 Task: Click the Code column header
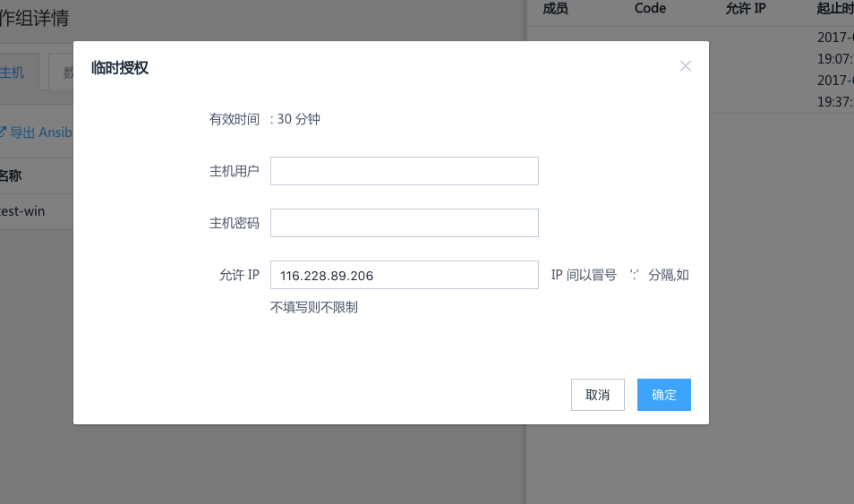pos(650,9)
